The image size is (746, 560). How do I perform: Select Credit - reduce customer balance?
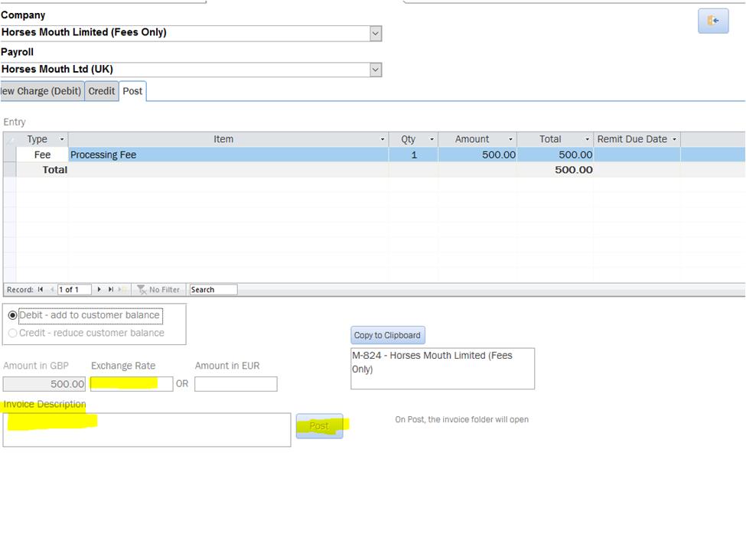coord(13,333)
